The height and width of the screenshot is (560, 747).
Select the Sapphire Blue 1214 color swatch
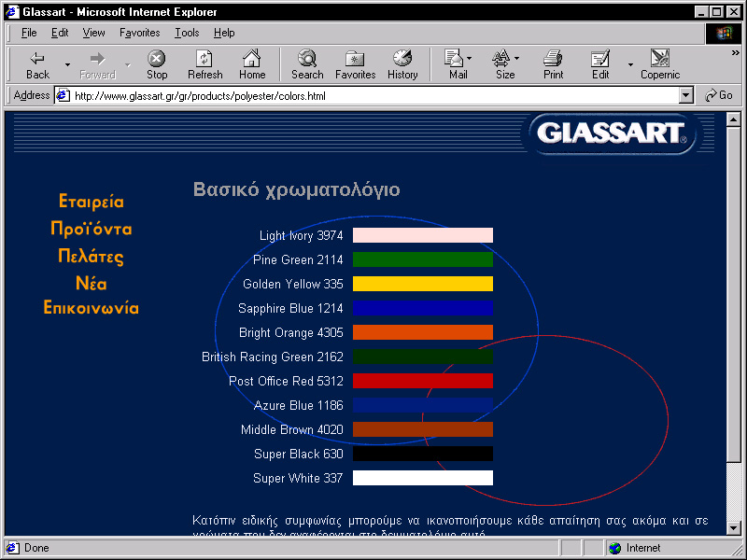point(423,308)
